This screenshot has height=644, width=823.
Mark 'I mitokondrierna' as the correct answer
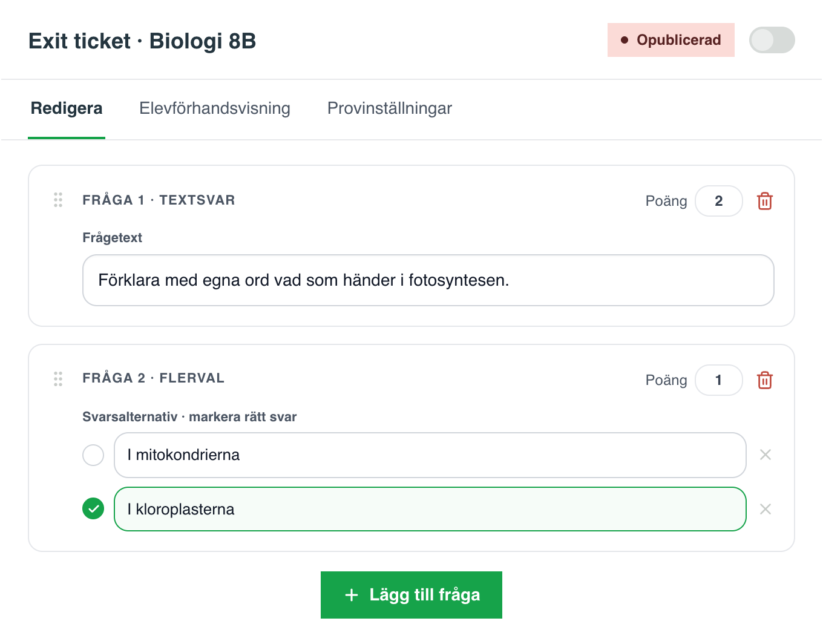pos(93,455)
